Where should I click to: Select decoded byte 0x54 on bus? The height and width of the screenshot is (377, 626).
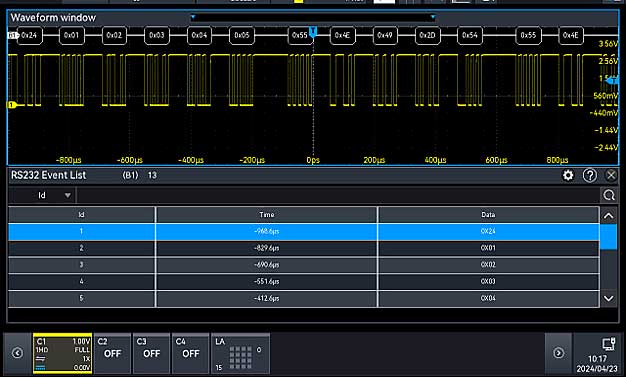(470, 35)
